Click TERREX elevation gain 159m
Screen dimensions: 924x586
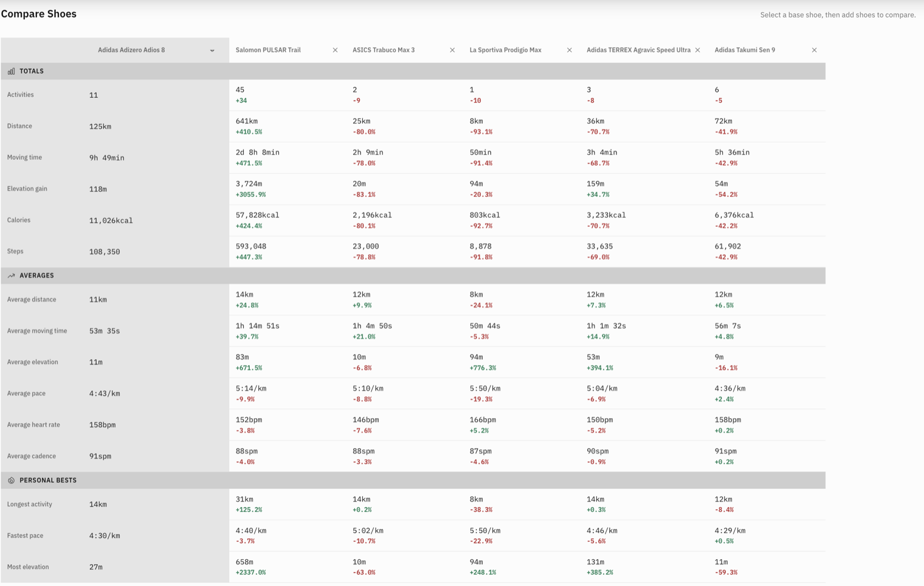point(595,184)
